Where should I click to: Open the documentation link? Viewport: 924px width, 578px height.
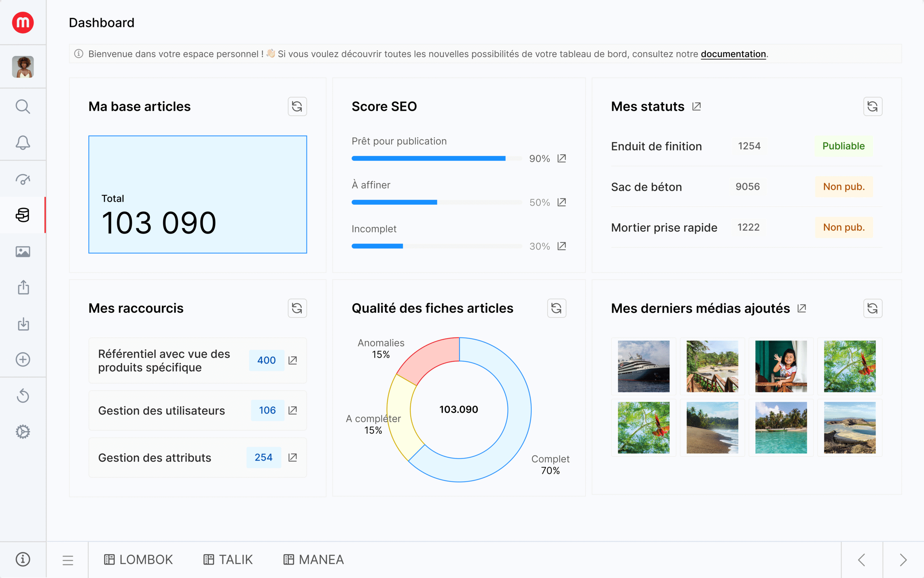pyautogui.click(x=733, y=54)
